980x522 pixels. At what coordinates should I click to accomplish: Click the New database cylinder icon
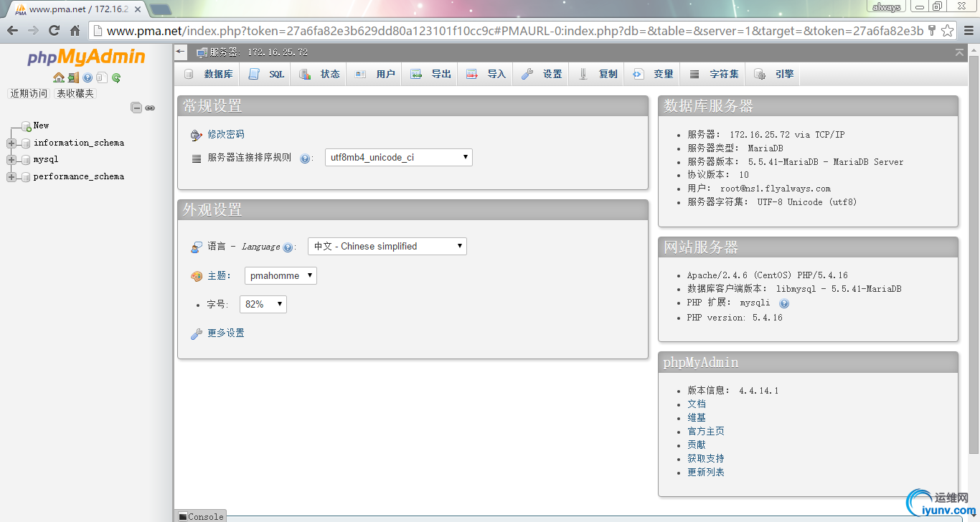26,126
